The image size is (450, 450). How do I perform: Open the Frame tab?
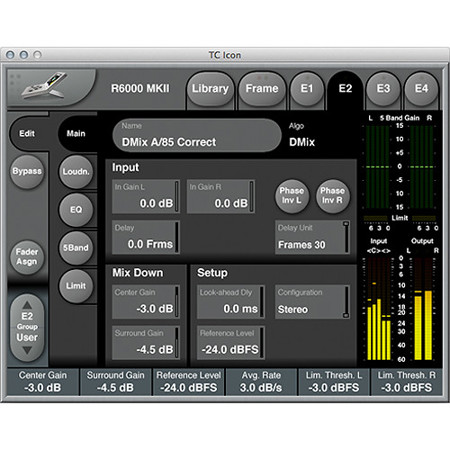pyautogui.click(x=262, y=89)
